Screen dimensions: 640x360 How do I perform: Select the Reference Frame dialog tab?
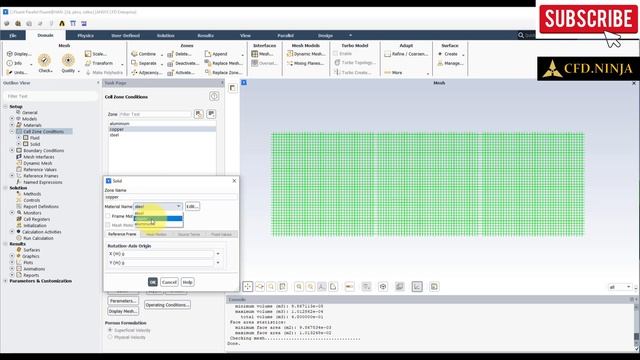point(122,234)
